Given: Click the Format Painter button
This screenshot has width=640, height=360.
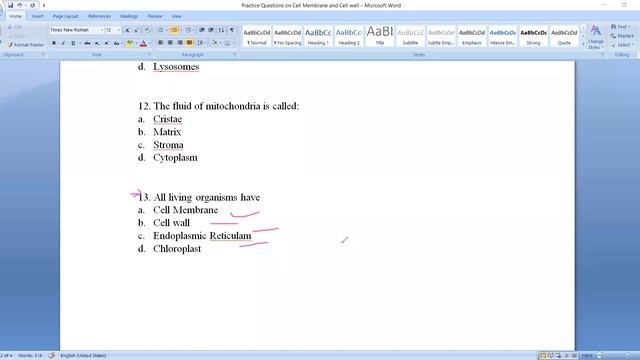Looking at the screenshot, I should 26,45.
